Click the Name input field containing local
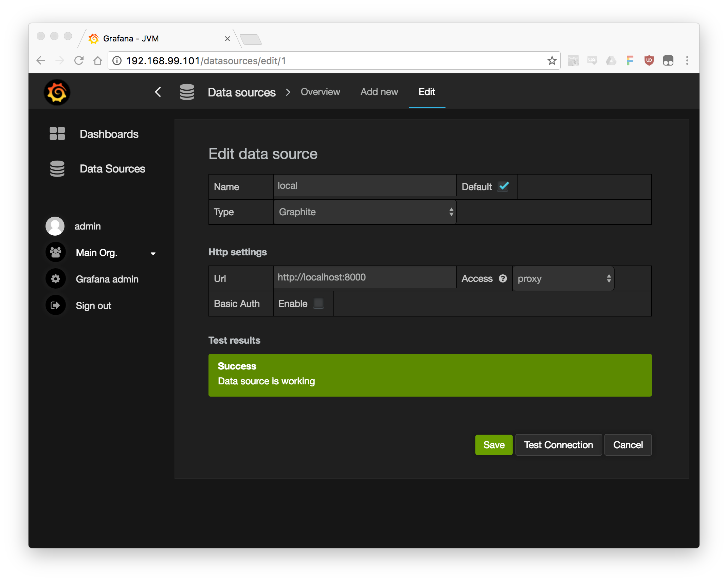Viewport: 728px width, 582px height. click(x=365, y=186)
